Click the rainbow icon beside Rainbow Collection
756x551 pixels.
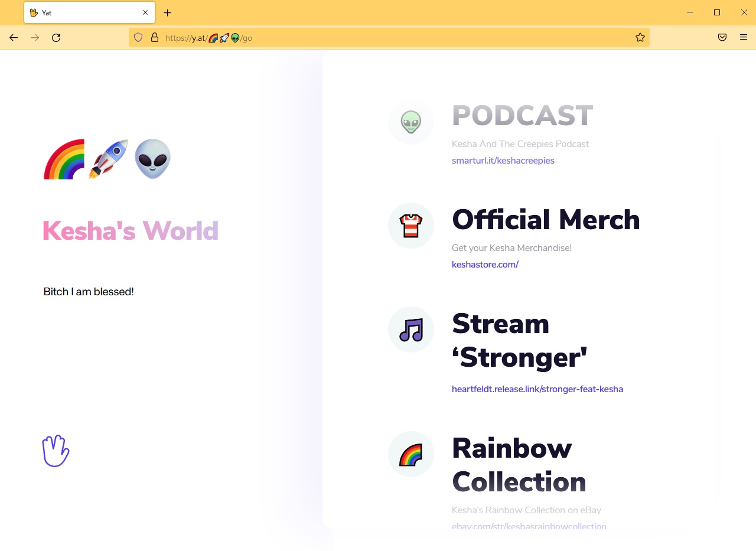point(410,454)
